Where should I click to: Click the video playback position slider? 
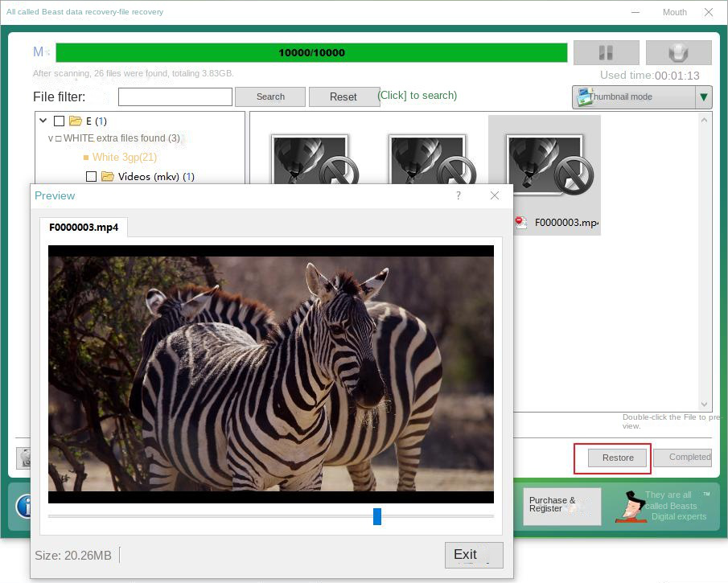[377, 517]
